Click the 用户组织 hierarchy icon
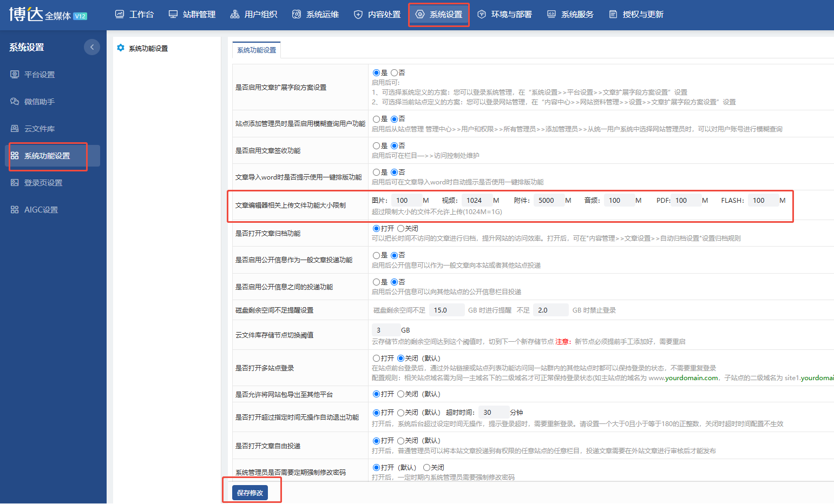Image resolution: width=834 pixels, height=504 pixels. 235,14
